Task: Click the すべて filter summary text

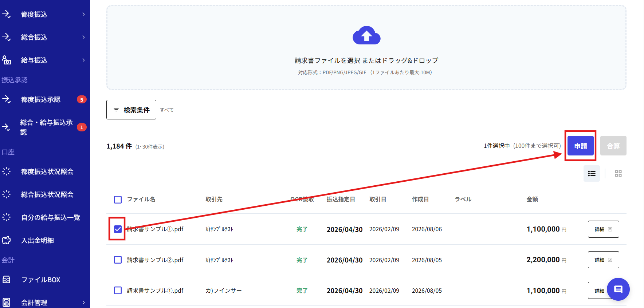Action: pos(167,110)
